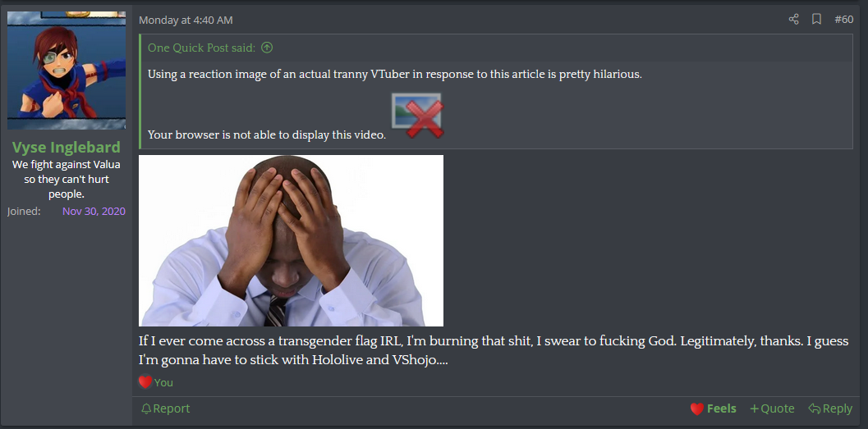This screenshot has width=868, height=429.
Task: Expand the quoted message block text
Action: point(496,104)
